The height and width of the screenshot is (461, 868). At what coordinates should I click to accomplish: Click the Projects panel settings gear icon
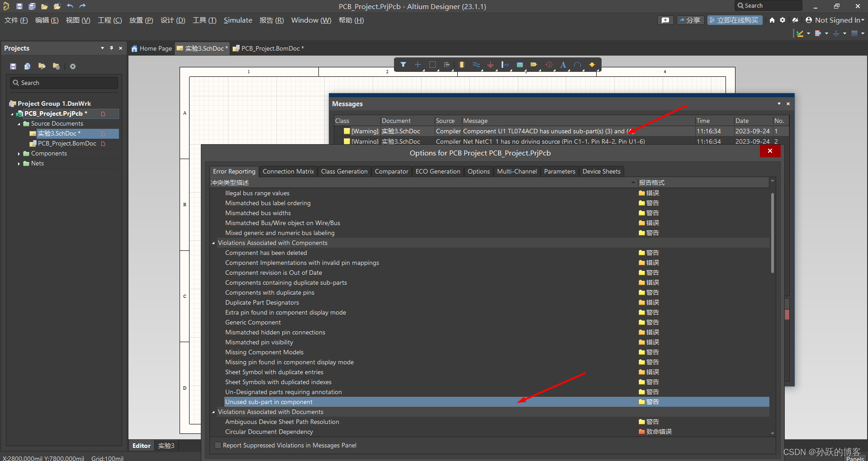[x=73, y=66]
